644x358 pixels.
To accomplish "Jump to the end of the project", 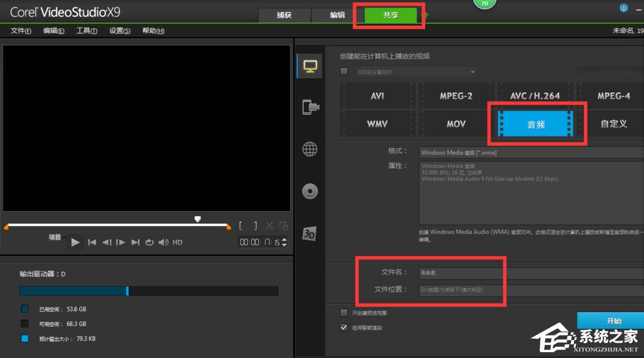I will tap(135, 242).
